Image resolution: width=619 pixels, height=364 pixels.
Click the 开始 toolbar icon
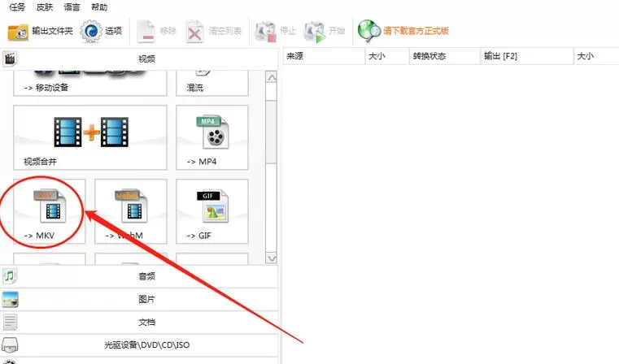click(x=315, y=31)
